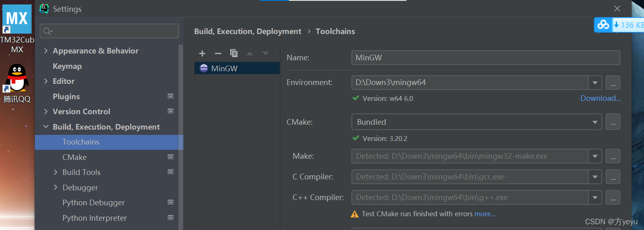Move toolchain up in list
This screenshot has width=644, height=230.
pyautogui.click(x=250, y=53)
